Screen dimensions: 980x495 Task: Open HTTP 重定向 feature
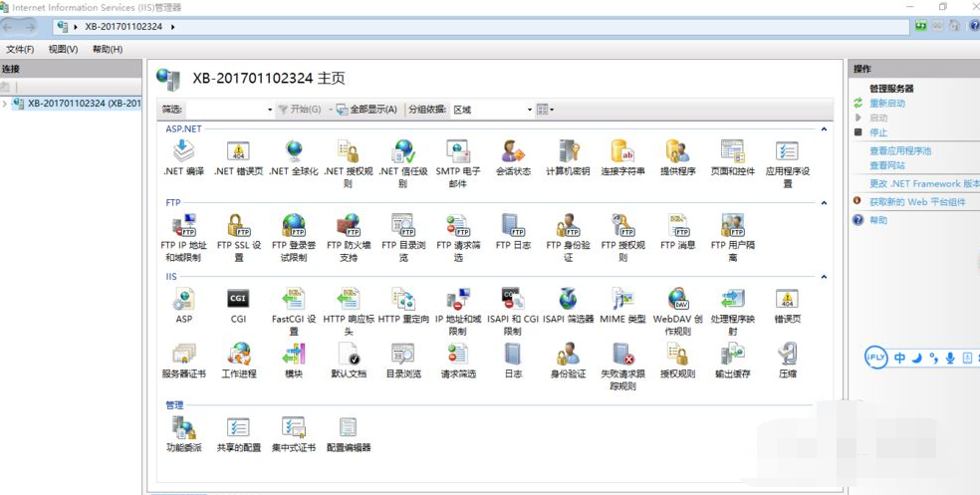(403, 305)
